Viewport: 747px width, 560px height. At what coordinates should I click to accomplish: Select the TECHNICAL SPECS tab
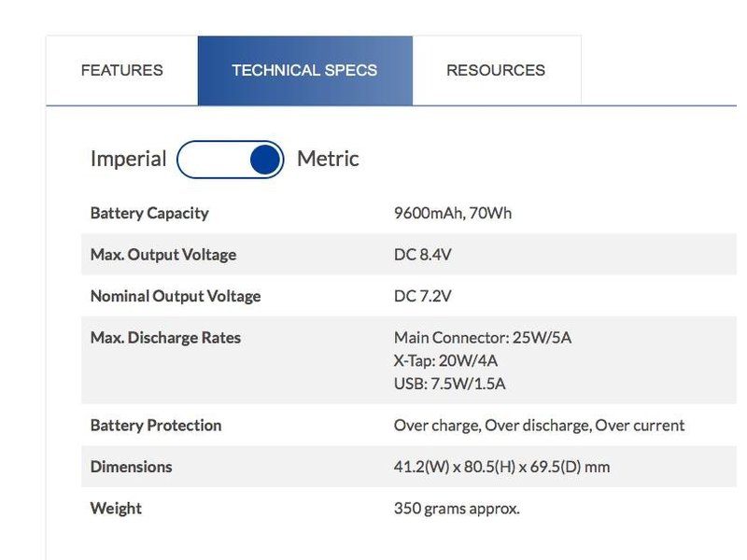304,69
